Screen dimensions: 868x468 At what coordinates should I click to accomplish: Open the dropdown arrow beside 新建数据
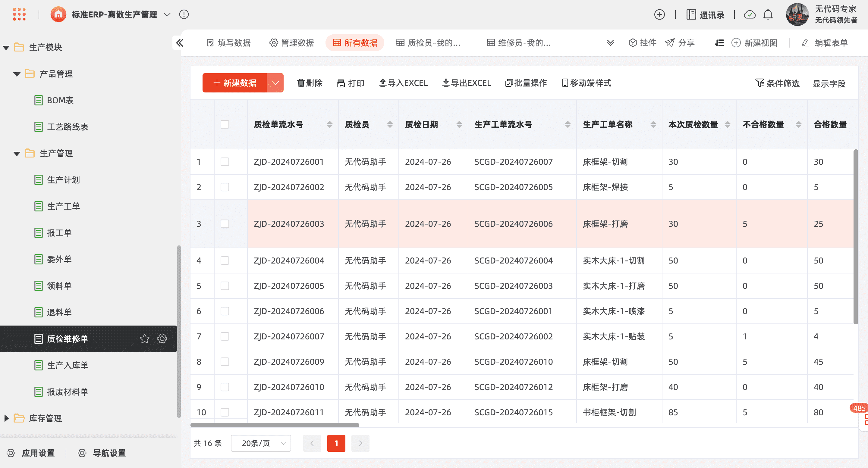click(275, 83)
